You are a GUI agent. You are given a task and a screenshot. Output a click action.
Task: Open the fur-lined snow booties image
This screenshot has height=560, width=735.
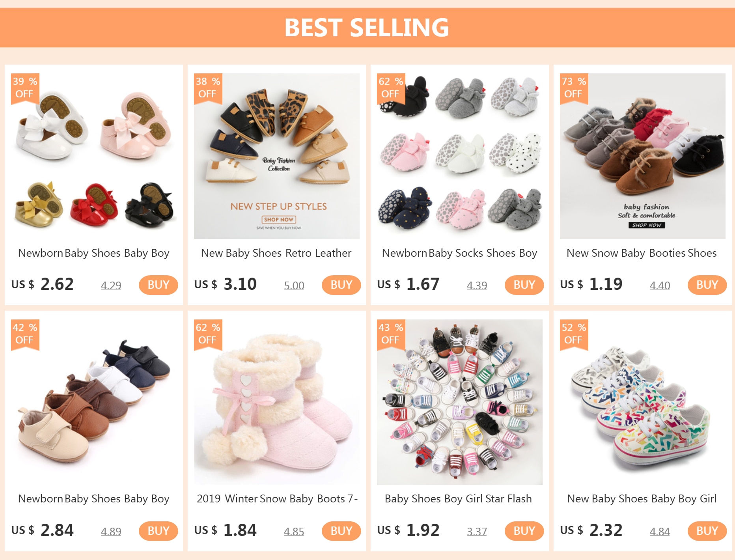[x=643, y=156]
